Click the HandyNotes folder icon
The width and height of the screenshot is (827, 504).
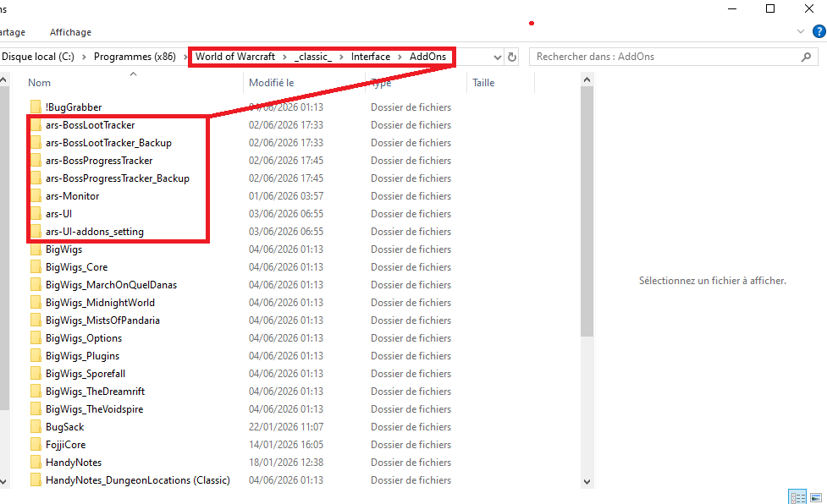(x=36, y=463)
